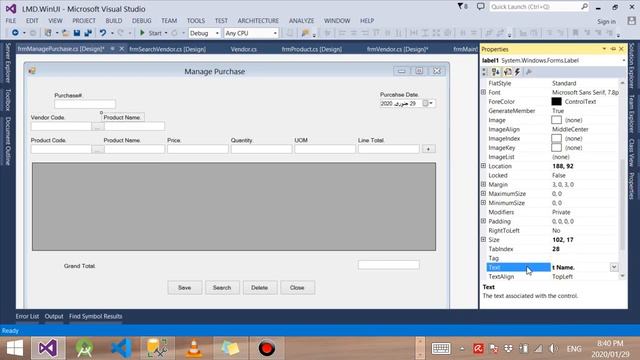
Task: Click the form icon in Manage Purchase title bar
Action: 32,71
